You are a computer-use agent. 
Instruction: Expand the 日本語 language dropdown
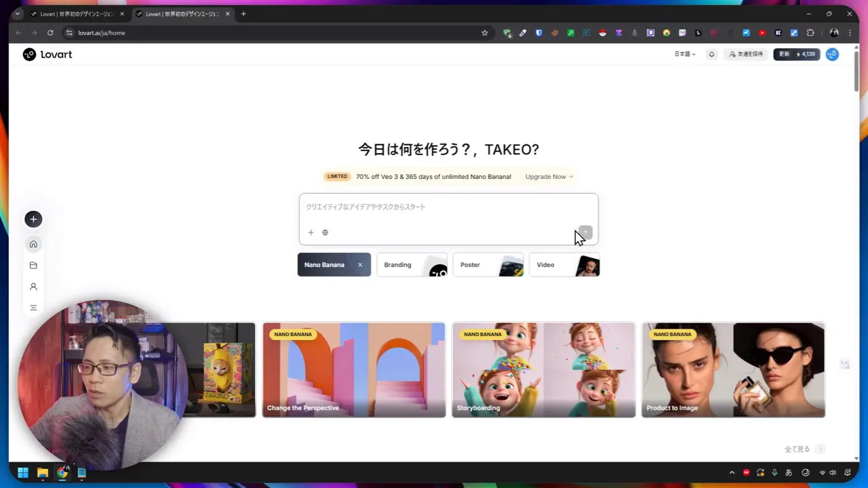click(x=684, y=54)
